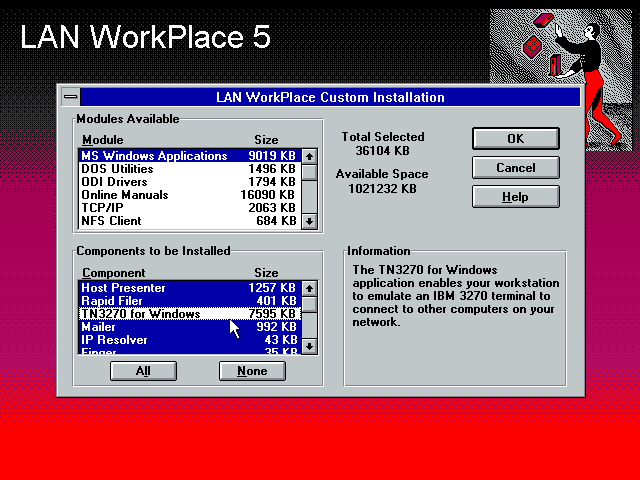
Task: Click the Module column label
Action: point(102,140)
